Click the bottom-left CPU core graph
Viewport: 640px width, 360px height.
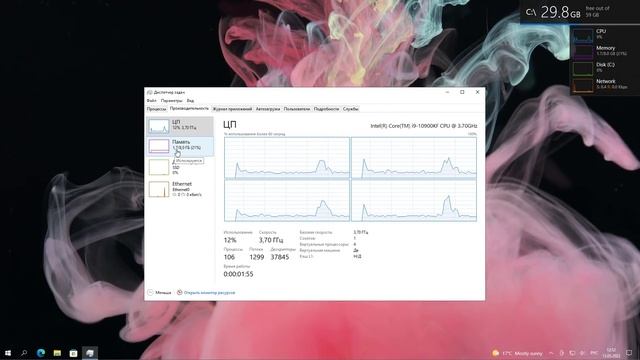(x=287, y=200)
